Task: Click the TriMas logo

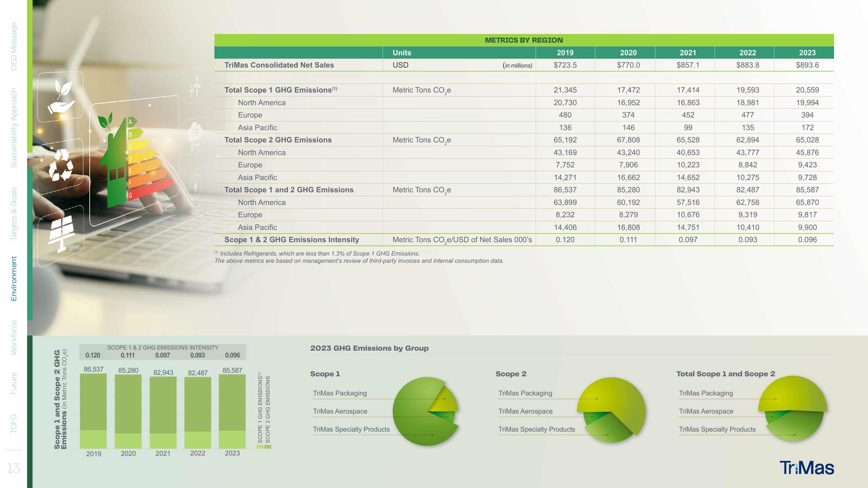Action: [x=807, y=468]
